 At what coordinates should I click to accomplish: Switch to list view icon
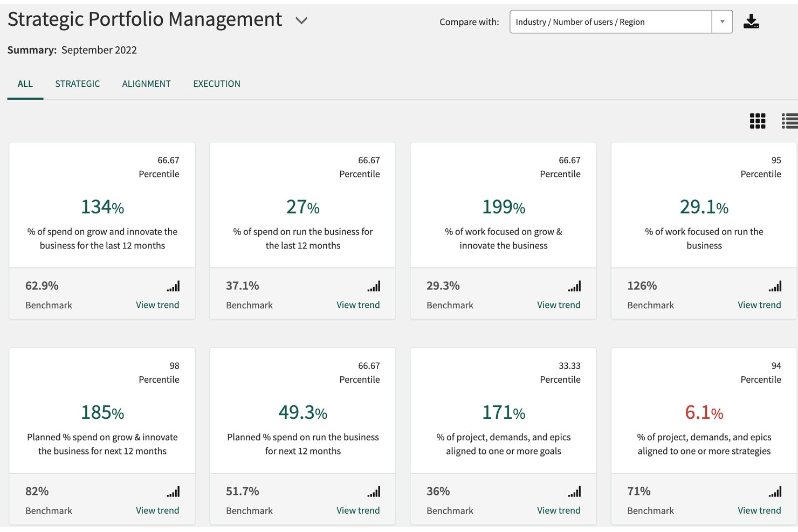click(790, 121)
